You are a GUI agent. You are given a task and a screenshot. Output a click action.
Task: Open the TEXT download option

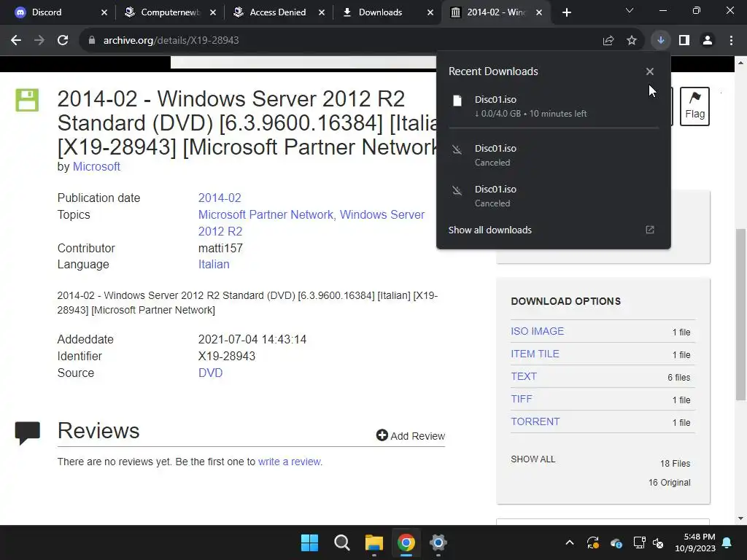(x=524, y=376)
